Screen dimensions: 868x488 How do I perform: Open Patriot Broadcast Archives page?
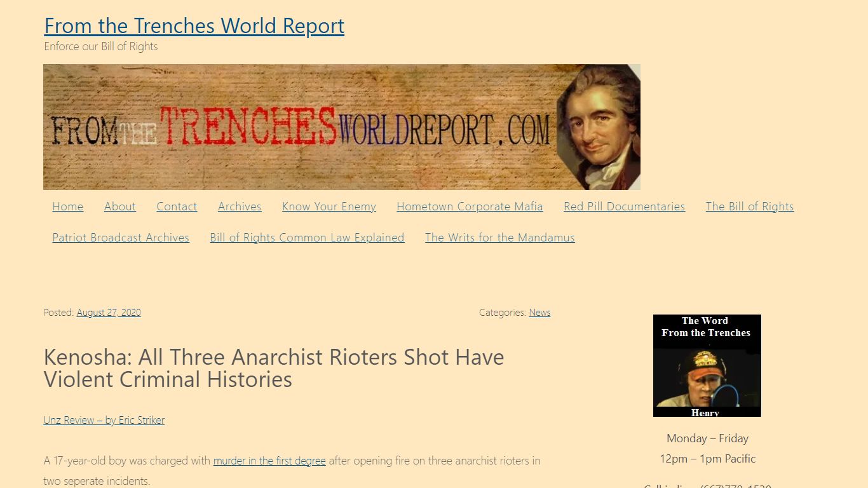(x=121, y=238)
